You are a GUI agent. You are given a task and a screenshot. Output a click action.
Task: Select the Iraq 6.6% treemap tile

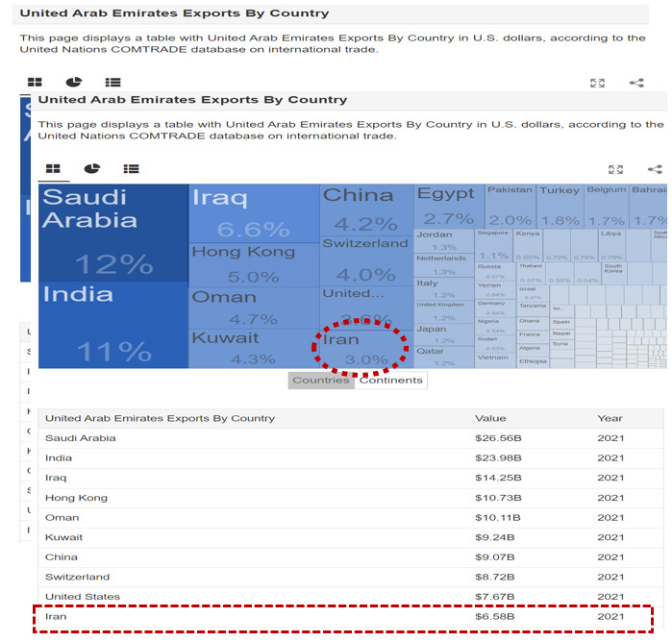pyautogui.click(x=254, y=213)
